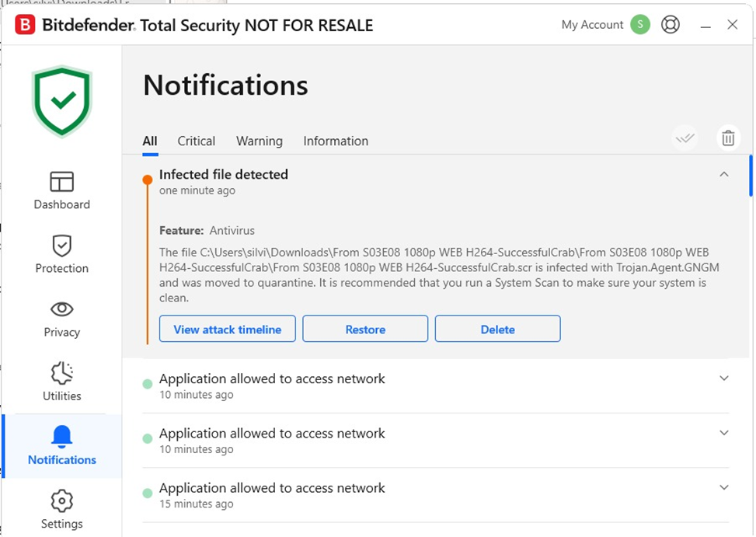The image size is (756, 537).
Task: Select the Information tab
Action: click(x=336, y=141)
